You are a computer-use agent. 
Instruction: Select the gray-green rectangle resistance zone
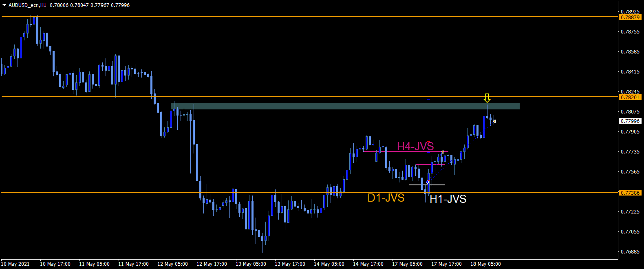[345, 106]
